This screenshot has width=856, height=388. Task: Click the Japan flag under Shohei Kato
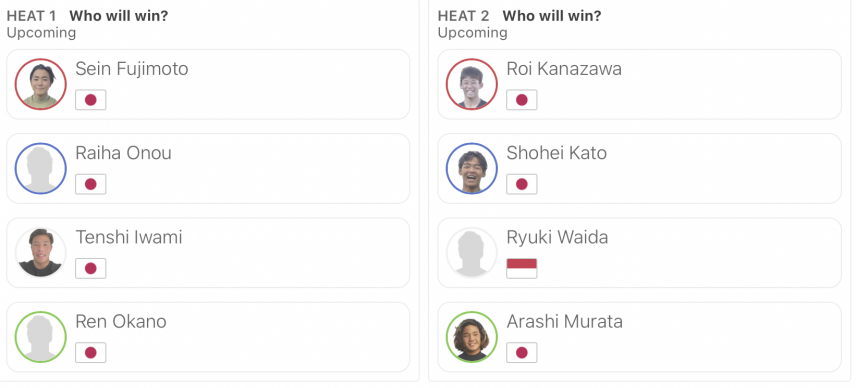tap(522, 184)
